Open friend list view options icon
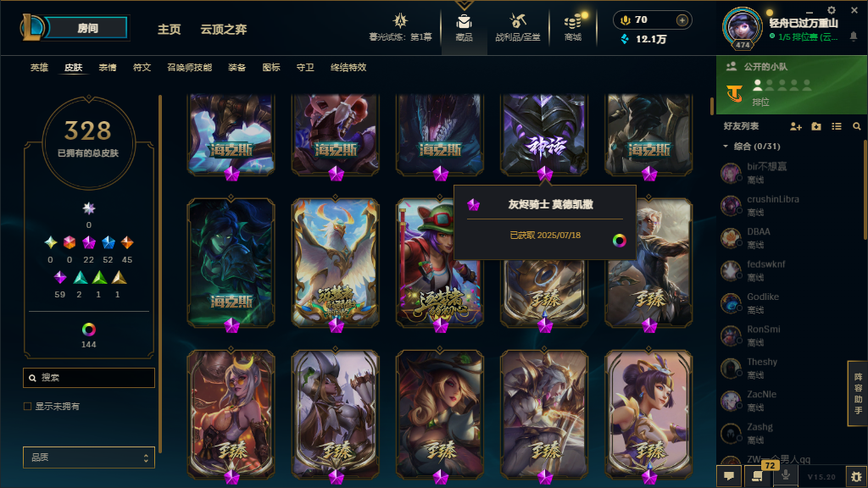 click(x=837, y=126)
